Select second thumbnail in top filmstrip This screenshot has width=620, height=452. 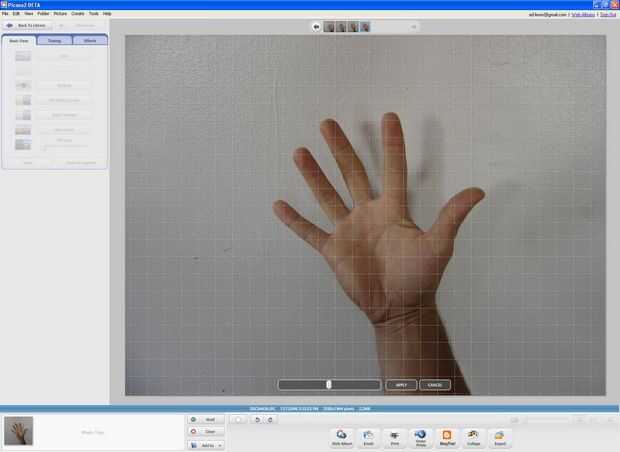[x=341, y=27]
